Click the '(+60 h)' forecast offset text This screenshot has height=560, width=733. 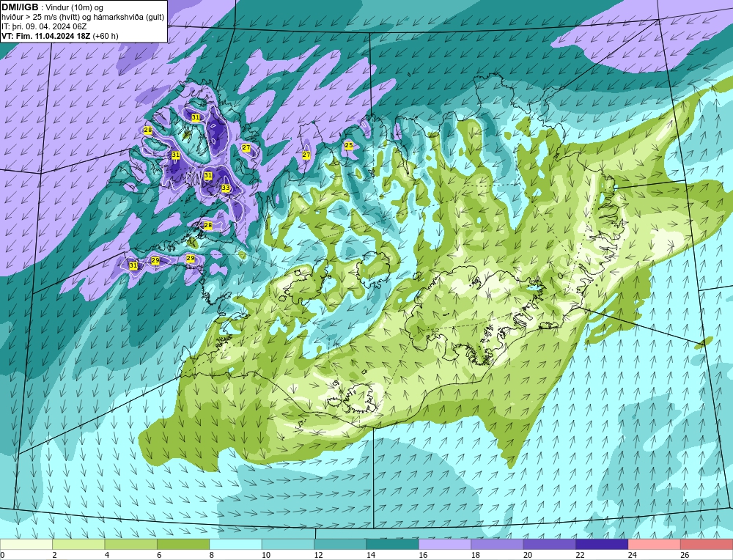pos(106,36)
